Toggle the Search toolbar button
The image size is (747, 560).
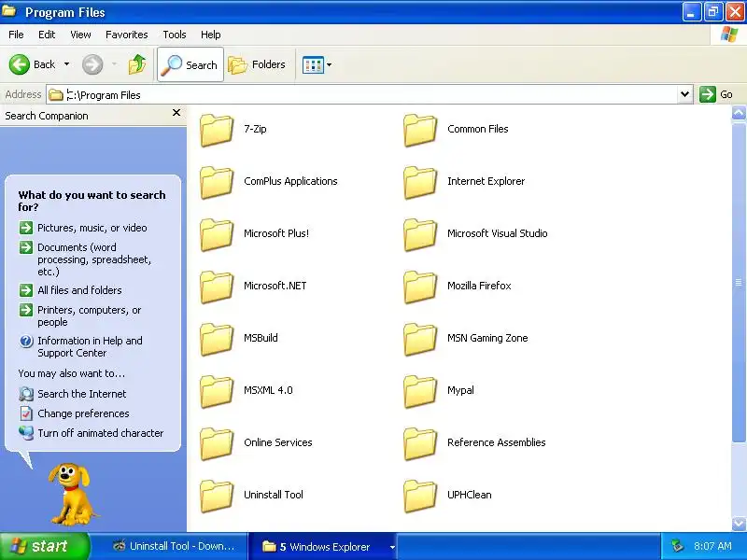pos(190,64)
